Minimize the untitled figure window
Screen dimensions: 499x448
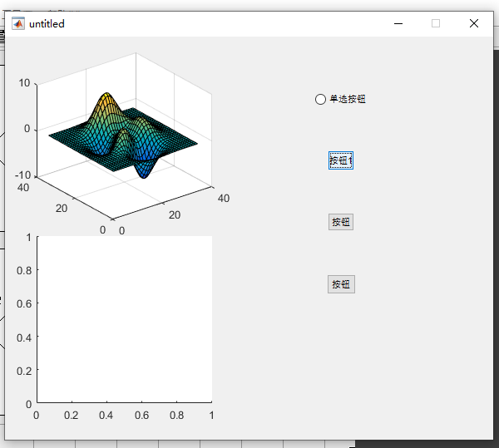398,23
